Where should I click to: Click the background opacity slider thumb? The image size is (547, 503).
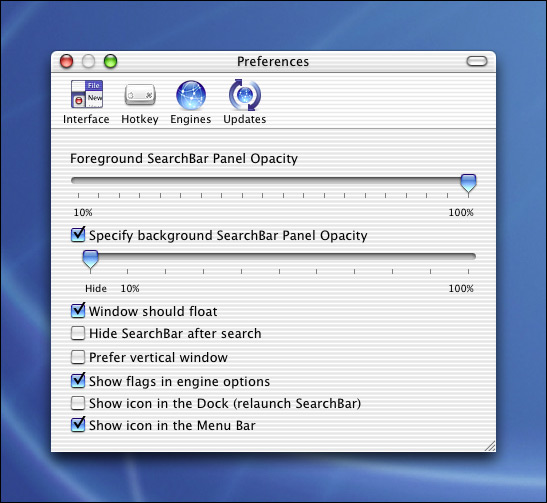point(90,259)
